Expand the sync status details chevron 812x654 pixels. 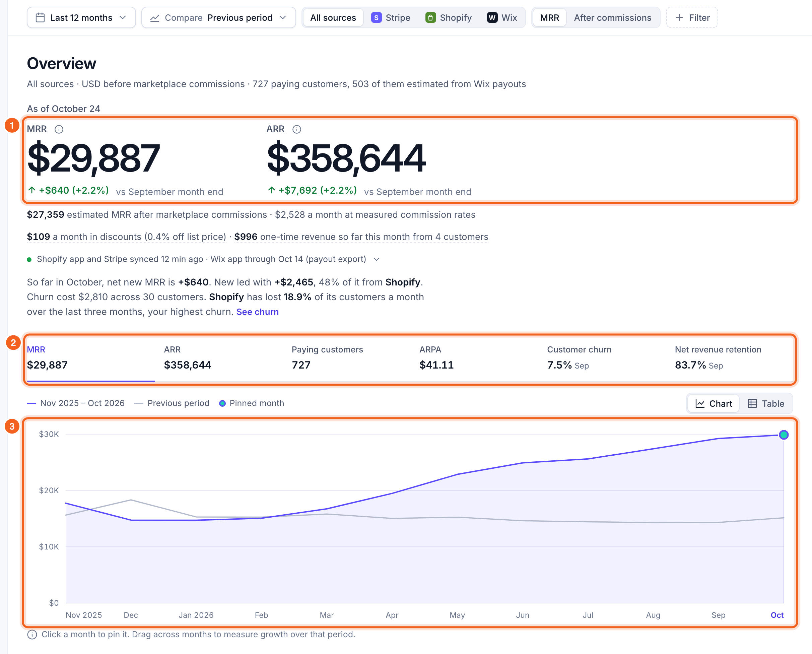coord(376,259)
